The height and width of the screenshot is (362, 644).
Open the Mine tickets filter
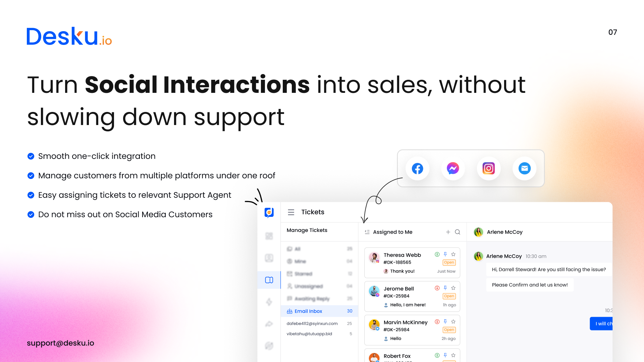300,261
